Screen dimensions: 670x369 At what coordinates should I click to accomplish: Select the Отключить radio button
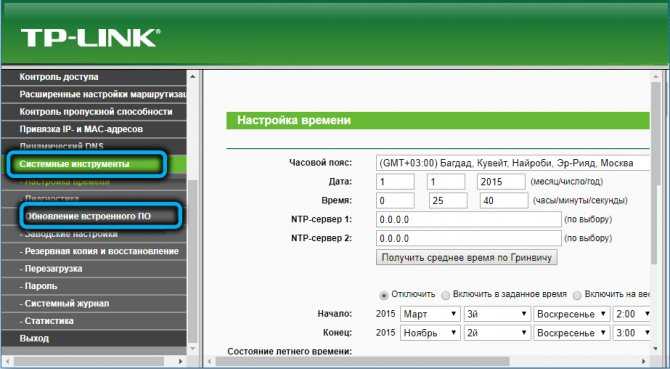(384, 295)
